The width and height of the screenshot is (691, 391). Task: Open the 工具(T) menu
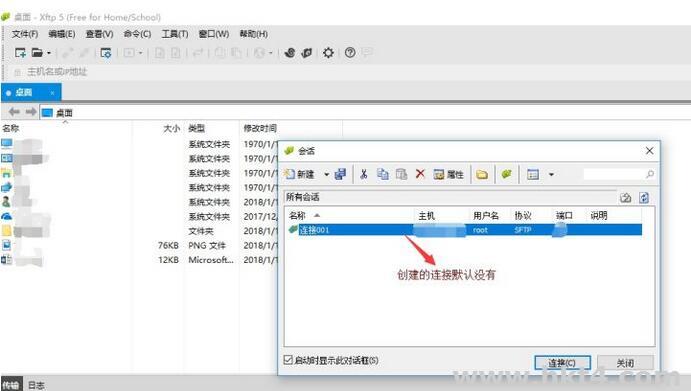coord(175,34)
